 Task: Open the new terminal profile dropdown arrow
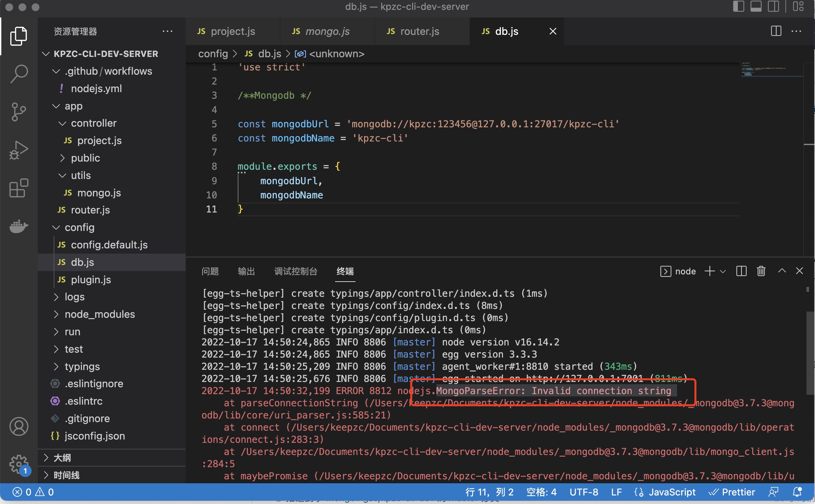[723, 271]
